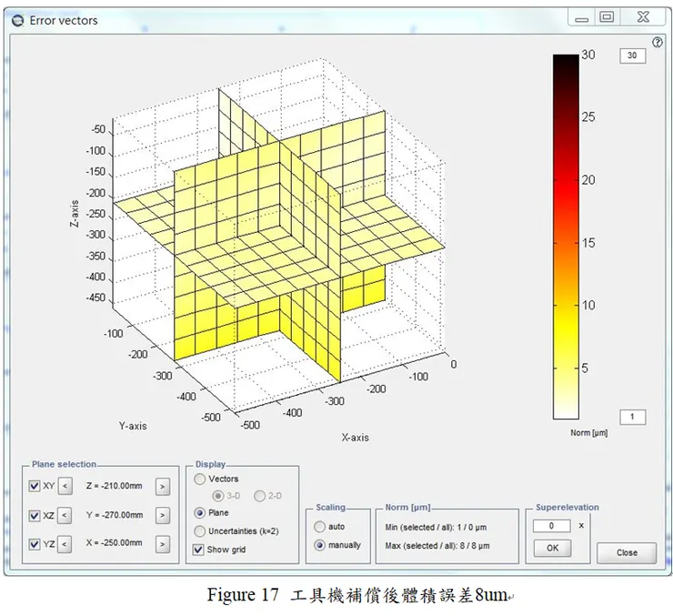Increase the XY plane Z position
673x616 pixels.
tap(162, 487)
